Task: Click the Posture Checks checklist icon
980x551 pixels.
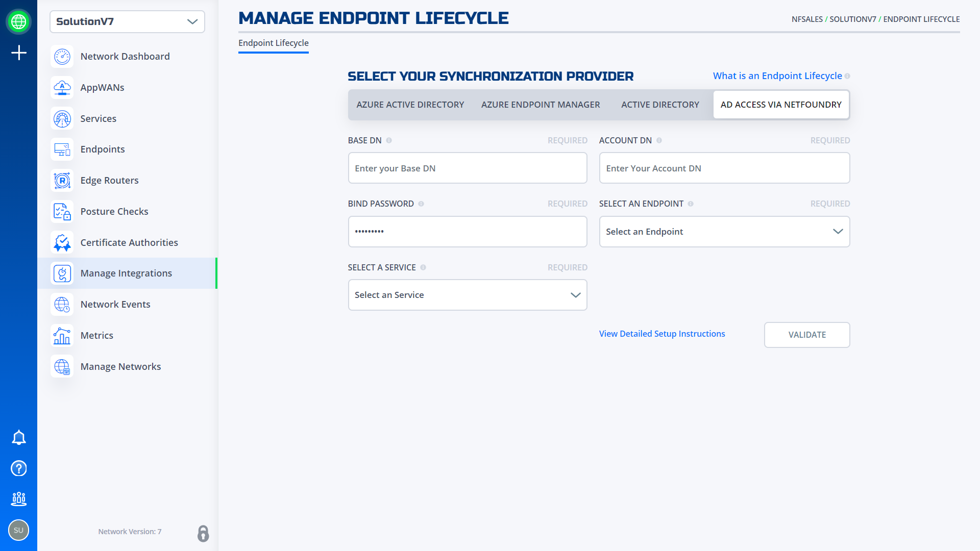Action: (x=62, y=212)
